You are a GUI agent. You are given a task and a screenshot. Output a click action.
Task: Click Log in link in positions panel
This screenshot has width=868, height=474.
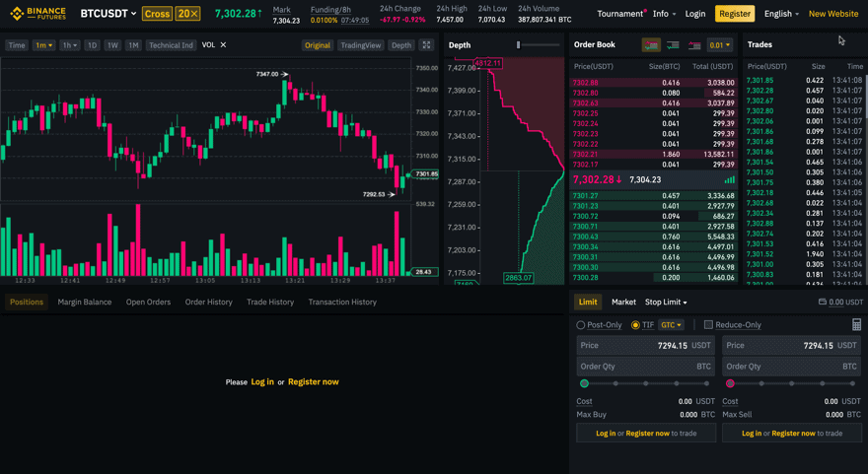pos(262,381)
